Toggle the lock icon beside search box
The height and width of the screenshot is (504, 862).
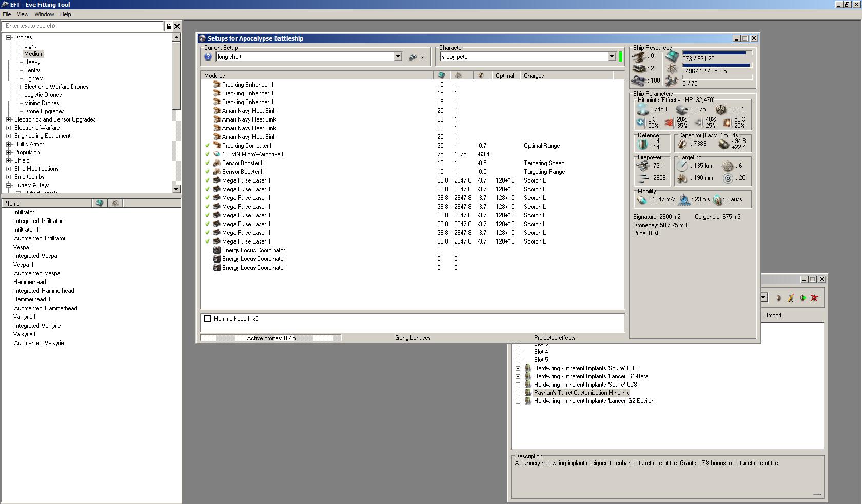tap(168, 26)
